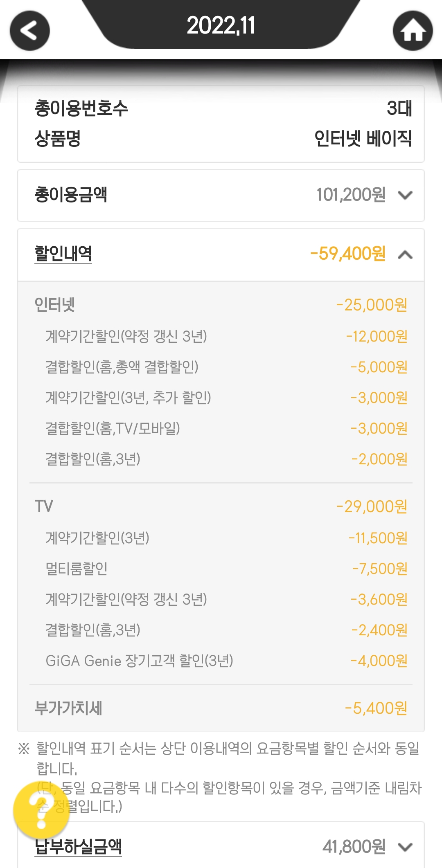This screenshot has width=442, height=868.
Task: Expand the 납부하실금액 chevron
Action: tap(405, 847)
